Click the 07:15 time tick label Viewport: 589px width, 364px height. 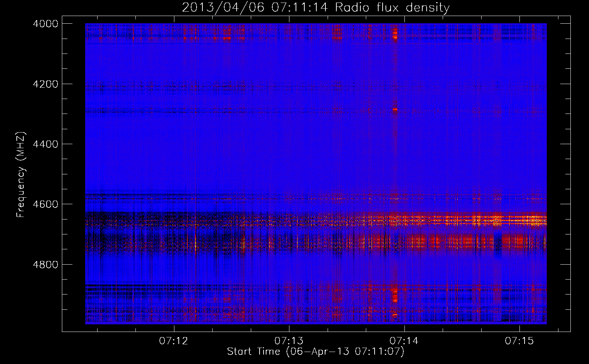(519, 341)
